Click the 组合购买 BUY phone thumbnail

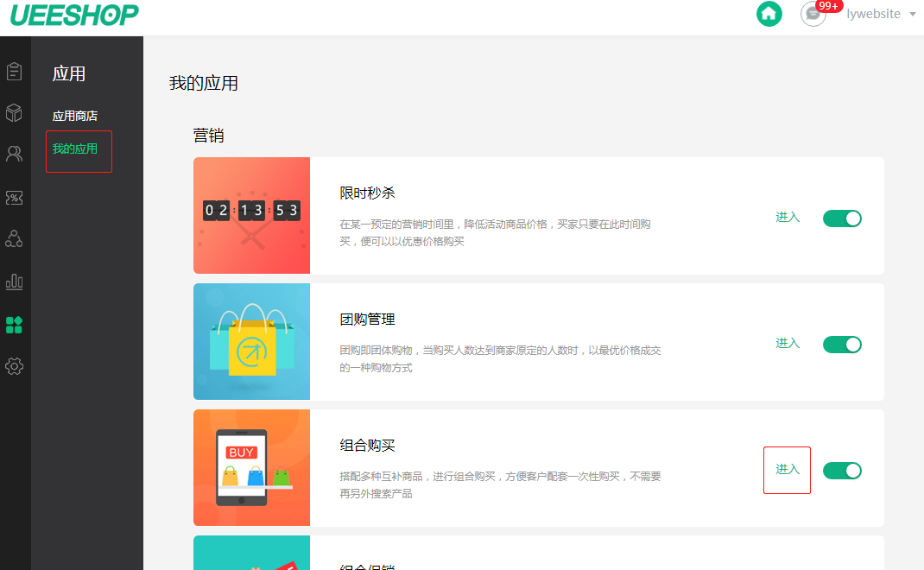pyautogui.click(x=251, y=467)
